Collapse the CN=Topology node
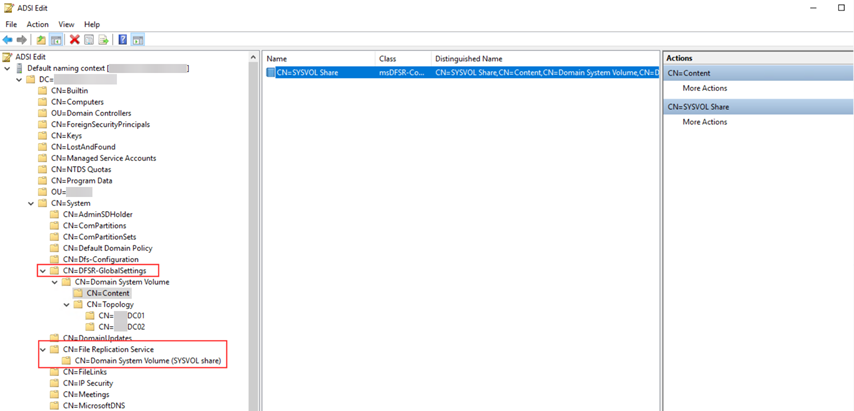Screen dimensions: 854x411 click(67, 304)
